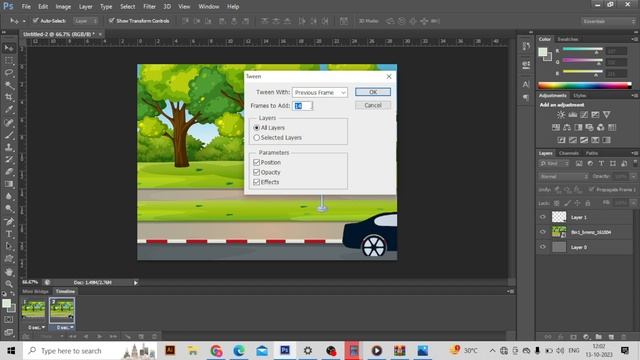
Task: Open the Window menu
Action: (209, 7)
